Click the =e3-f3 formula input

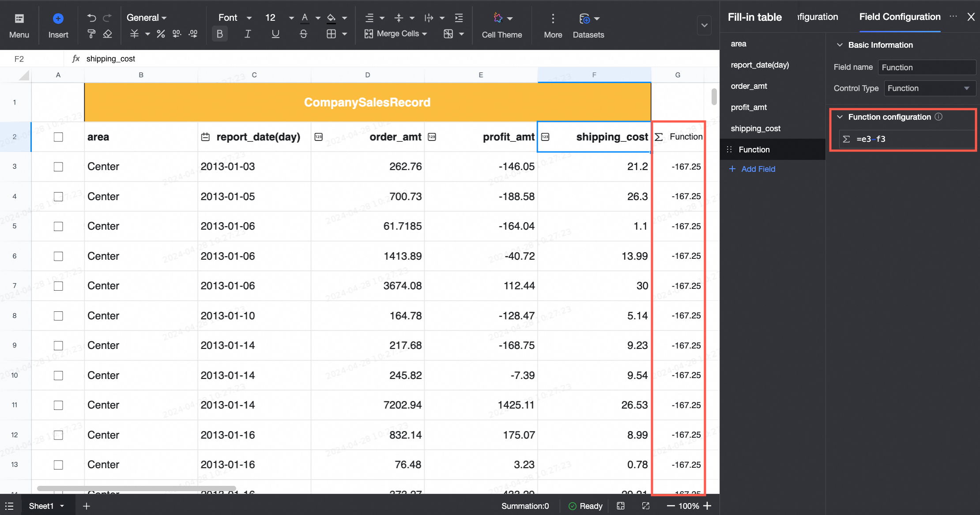tap(907, 139)
